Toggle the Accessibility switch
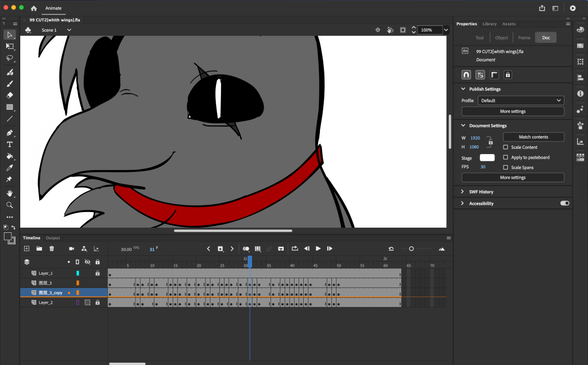 pyautogui.click(x=564, y=203)
